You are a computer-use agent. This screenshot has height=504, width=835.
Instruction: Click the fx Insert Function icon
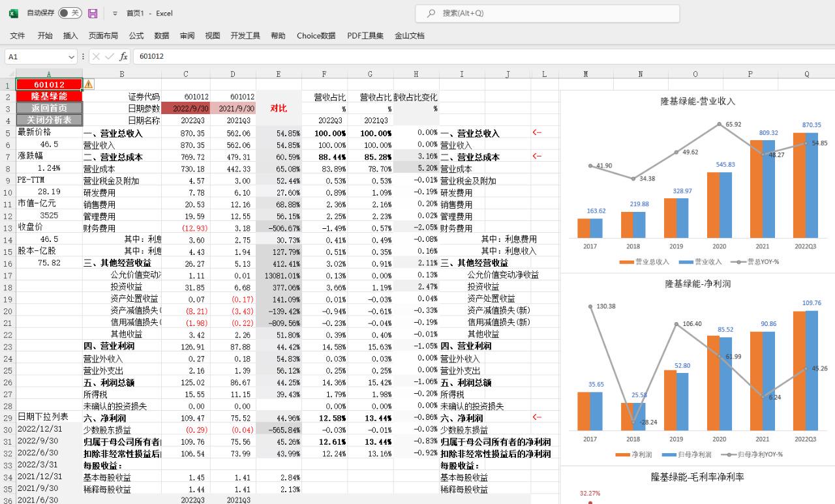(x=123, y=57)
